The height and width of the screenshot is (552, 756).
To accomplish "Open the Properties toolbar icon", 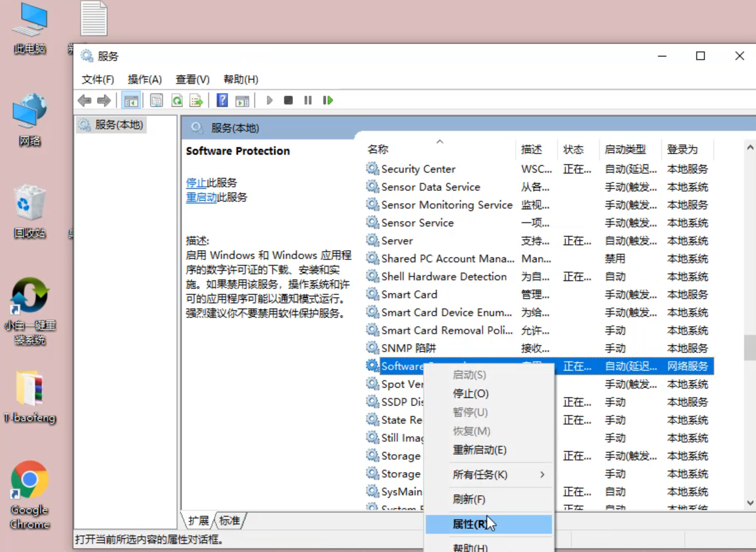I will (156, 101).
